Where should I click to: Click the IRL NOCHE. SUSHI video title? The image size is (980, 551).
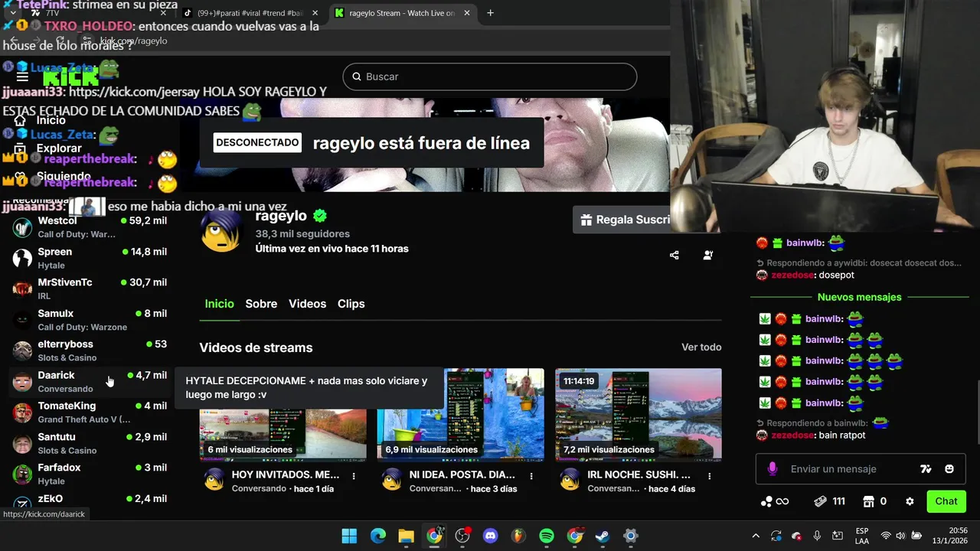click(x=639, y=474)
